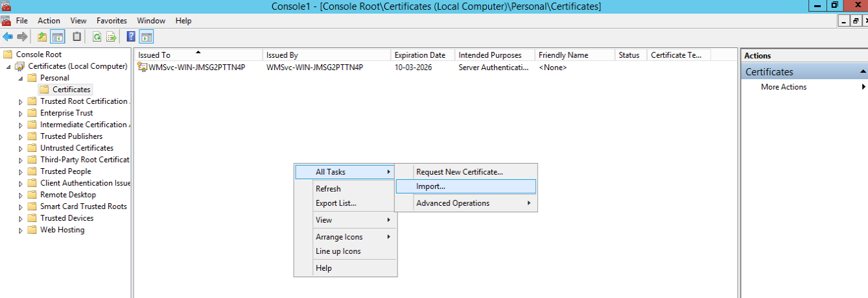
Task: Open the Action menu in menu bar
Action: 49,21
